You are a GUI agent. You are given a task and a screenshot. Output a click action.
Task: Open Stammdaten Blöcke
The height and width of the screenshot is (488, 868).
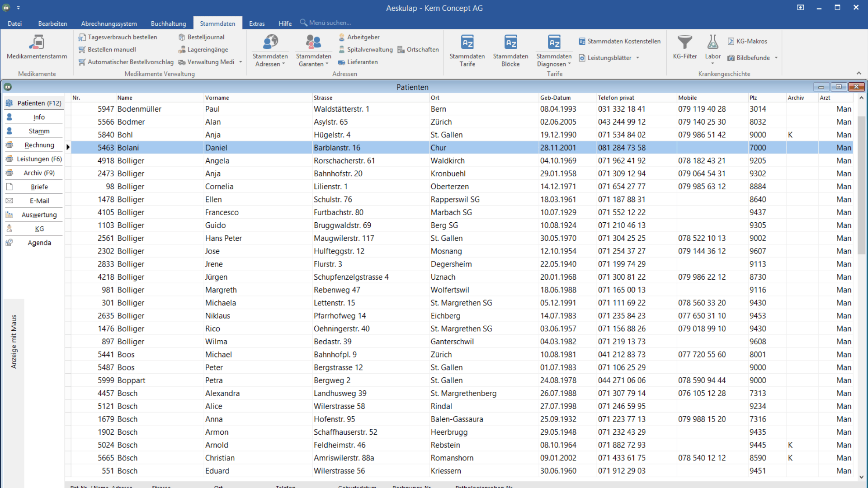click(510, 43)
